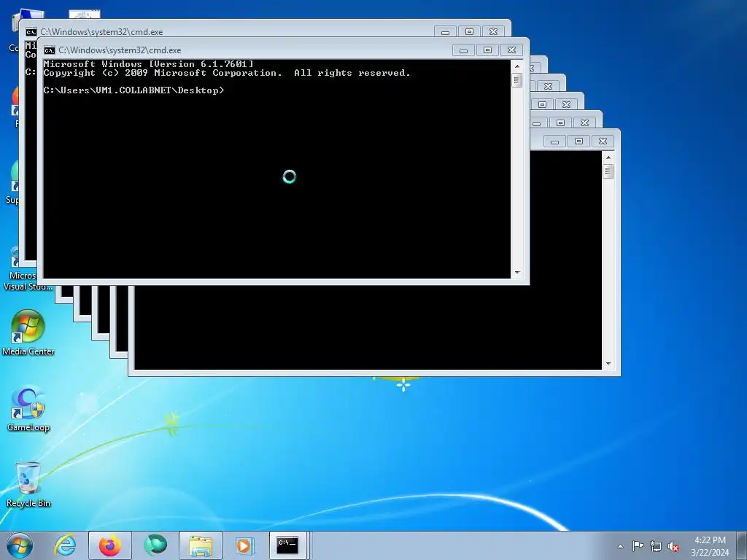The width and height of the screenshot is (747, 560).
Task: Maximize the front cmd.exe window
Action: pos(487,50)
